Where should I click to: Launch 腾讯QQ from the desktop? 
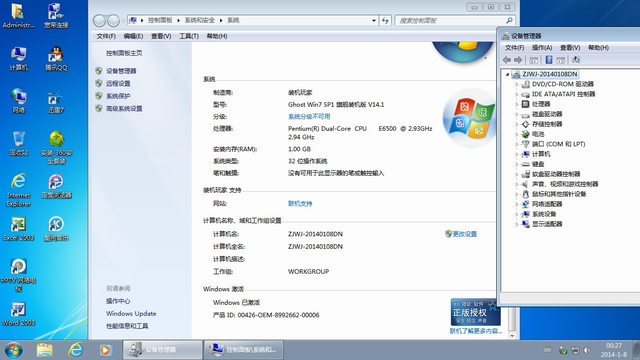point(56,58)
